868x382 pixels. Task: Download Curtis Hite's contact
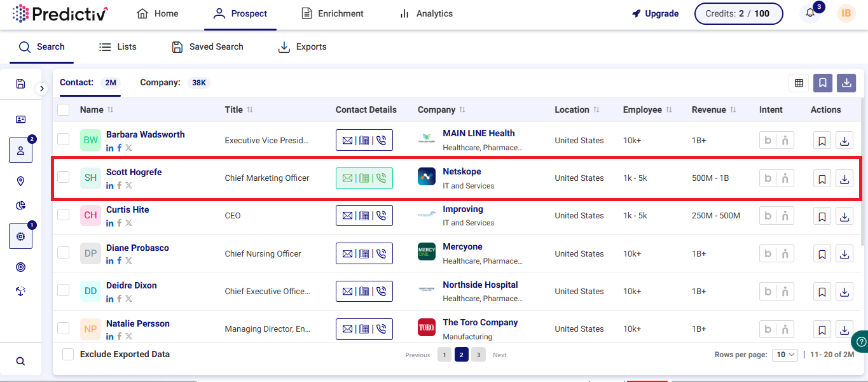click(x=844, y=216)
